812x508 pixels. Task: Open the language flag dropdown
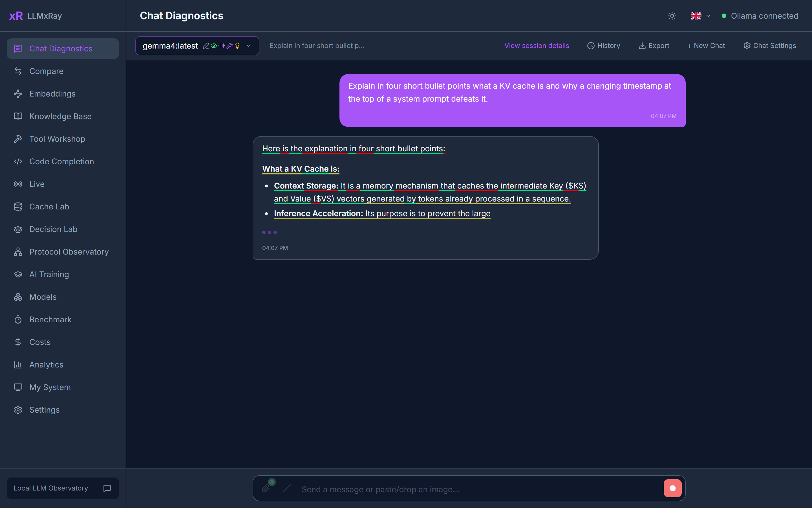[700, 16]
